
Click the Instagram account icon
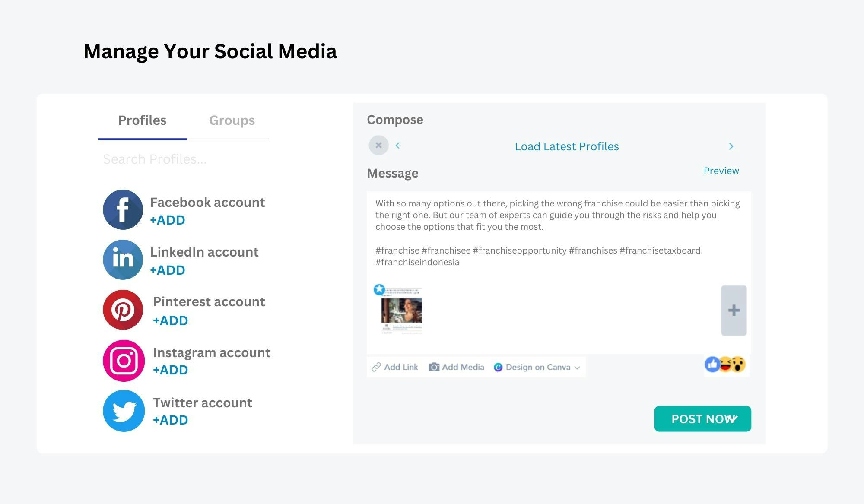(122, 360)
